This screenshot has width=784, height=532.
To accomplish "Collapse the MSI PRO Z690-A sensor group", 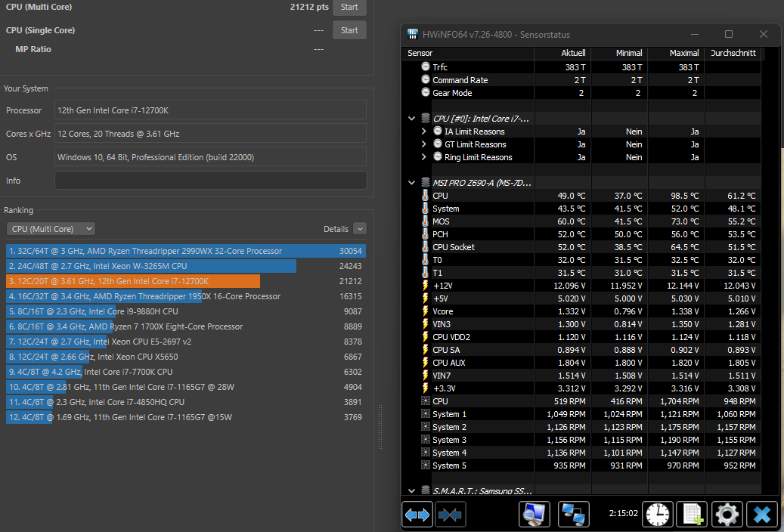I will point(411,183).
